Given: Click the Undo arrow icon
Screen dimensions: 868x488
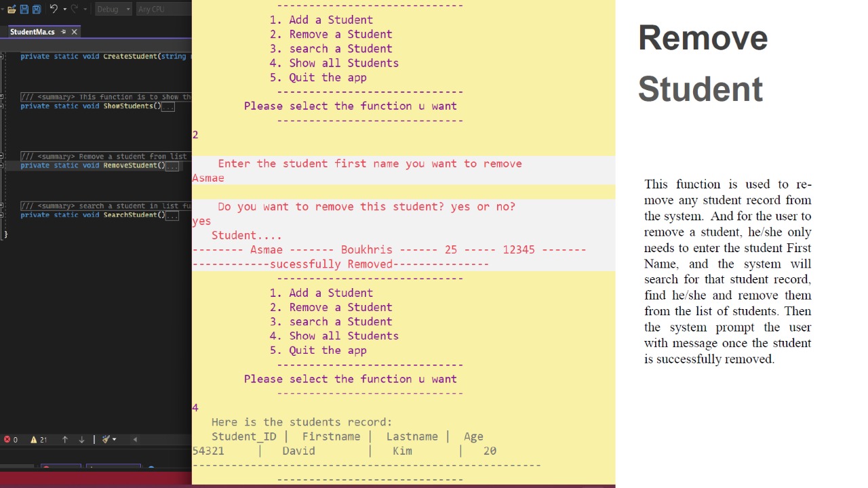Looking at the screenshot, I should 54,9.
